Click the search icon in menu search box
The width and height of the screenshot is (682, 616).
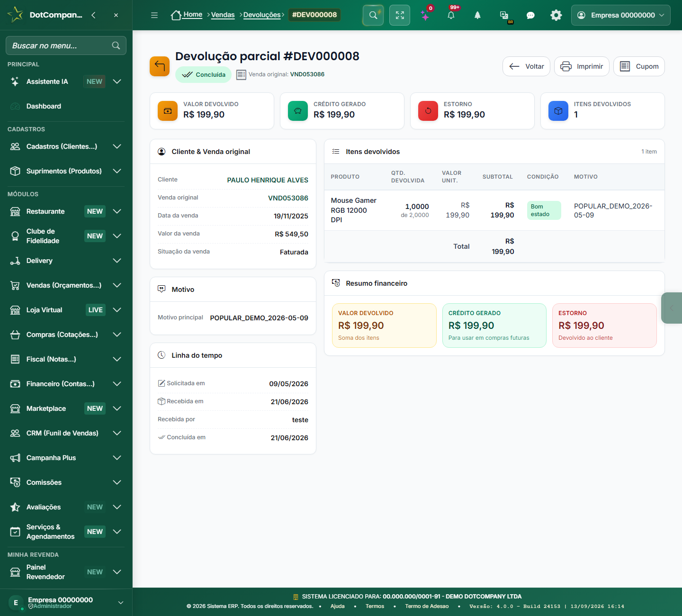tap(116, 45)
